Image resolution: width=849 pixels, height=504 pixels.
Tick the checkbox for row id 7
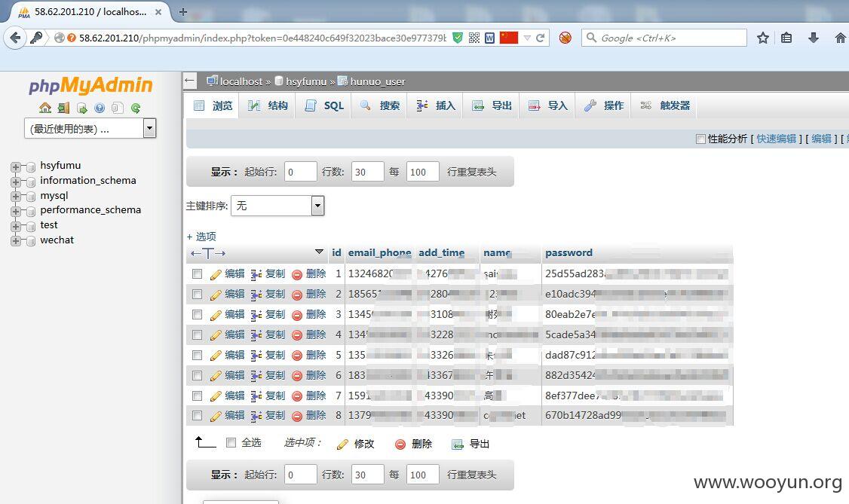pos(197,396)
